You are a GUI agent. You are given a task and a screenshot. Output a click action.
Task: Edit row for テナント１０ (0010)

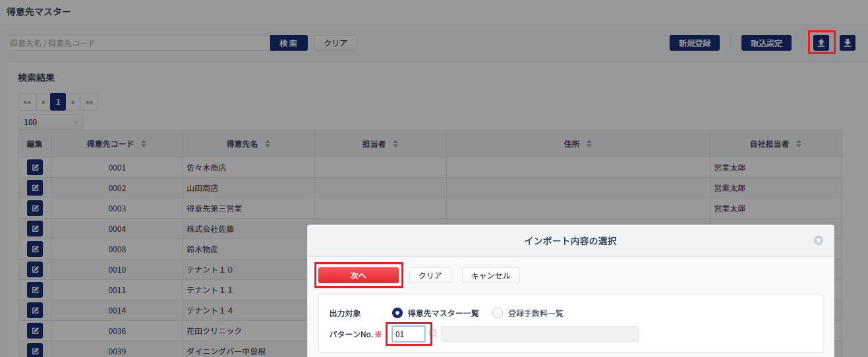[35, 269]
